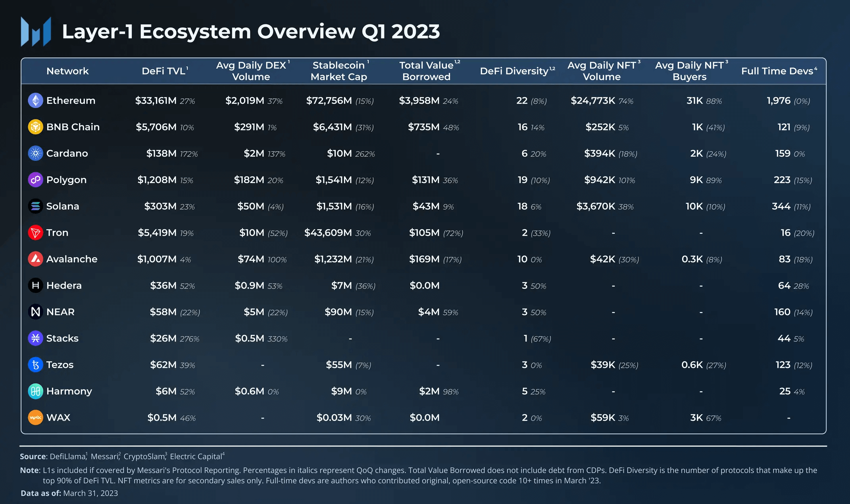Viewport: 850px width, 504px height.
Task: Click NEAR stablecoin cap $90M
Action: (x=338, y=312)
